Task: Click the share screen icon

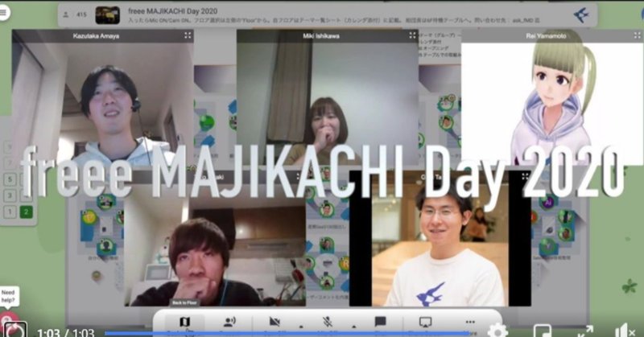Action: coord(425,322)
